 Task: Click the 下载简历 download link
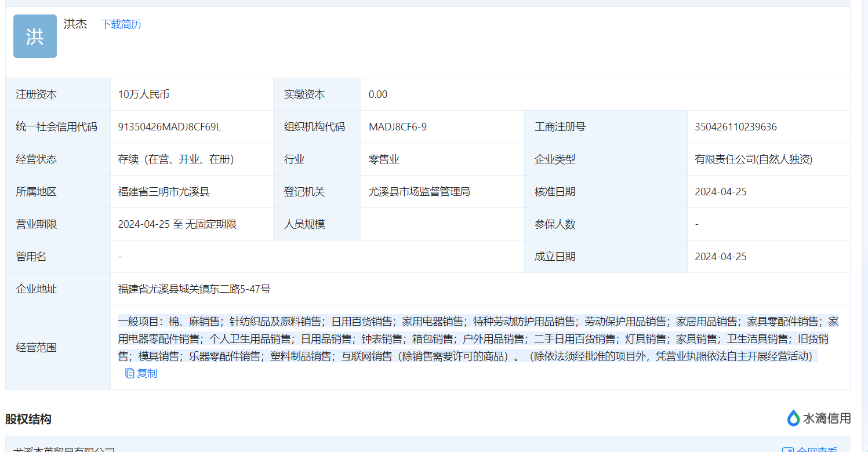coord(121,24)
